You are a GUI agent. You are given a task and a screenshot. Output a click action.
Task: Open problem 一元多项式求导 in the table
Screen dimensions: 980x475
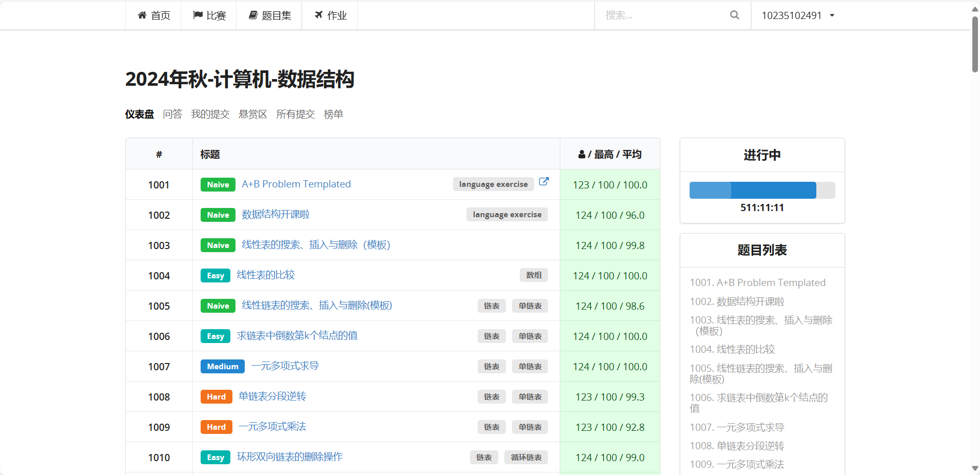[x=285, y=366]
